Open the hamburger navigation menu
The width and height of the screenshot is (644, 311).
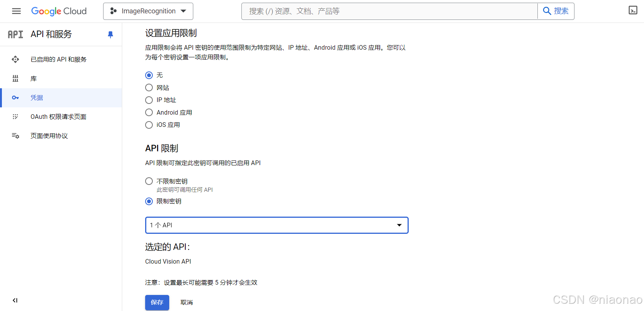tap(16, 11)
